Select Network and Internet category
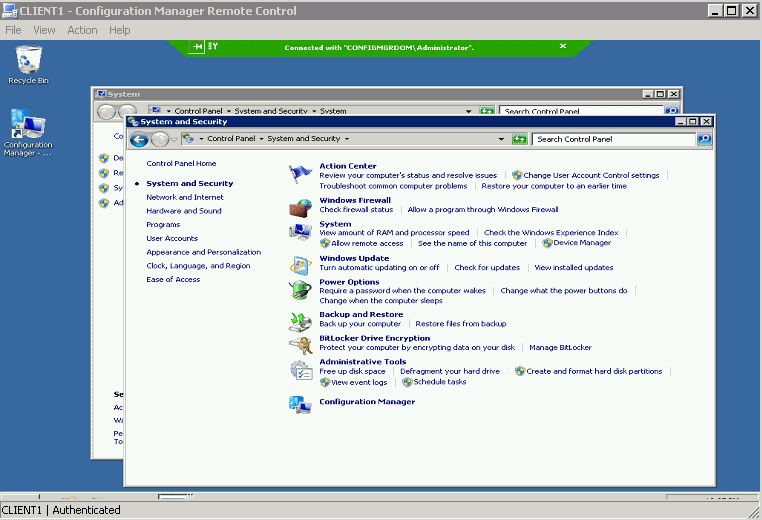The height and width of the screenshot is (520, 762). [x=185, y=197]
